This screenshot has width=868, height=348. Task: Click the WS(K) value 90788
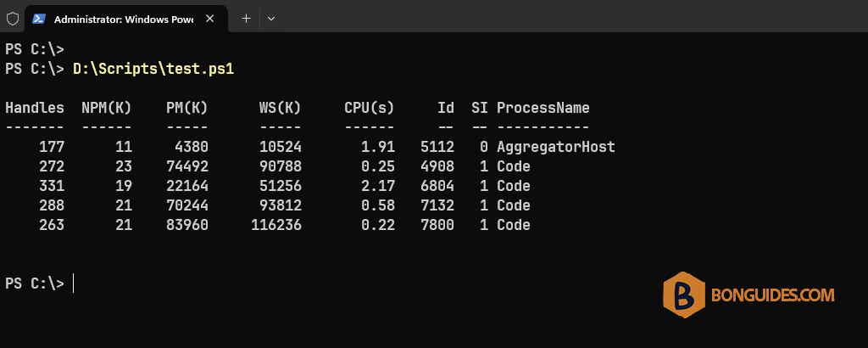[x=280, y=166]
